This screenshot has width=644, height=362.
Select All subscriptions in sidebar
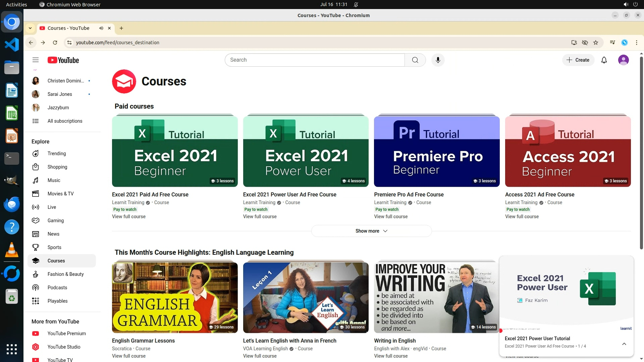click(x=65, y=121)
